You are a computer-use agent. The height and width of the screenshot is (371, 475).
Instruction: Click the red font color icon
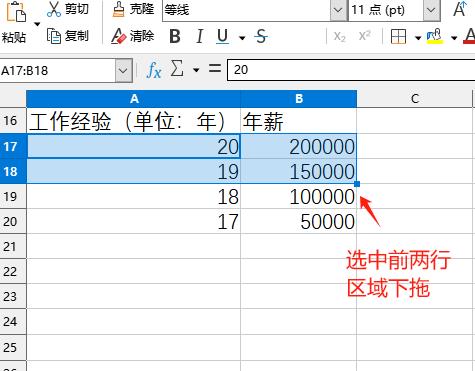pyautogui.click(x=469, y=36)
